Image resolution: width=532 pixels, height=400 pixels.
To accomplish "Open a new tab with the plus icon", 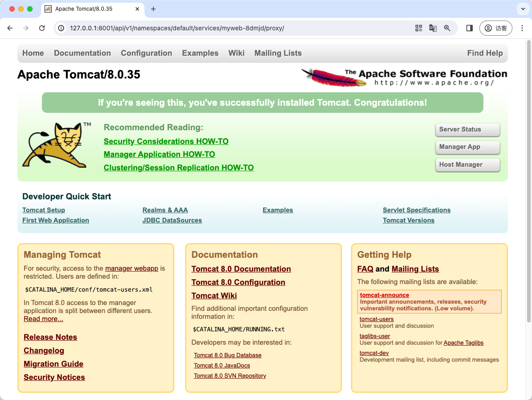I will pyautogui.click(x=153, y=9).
